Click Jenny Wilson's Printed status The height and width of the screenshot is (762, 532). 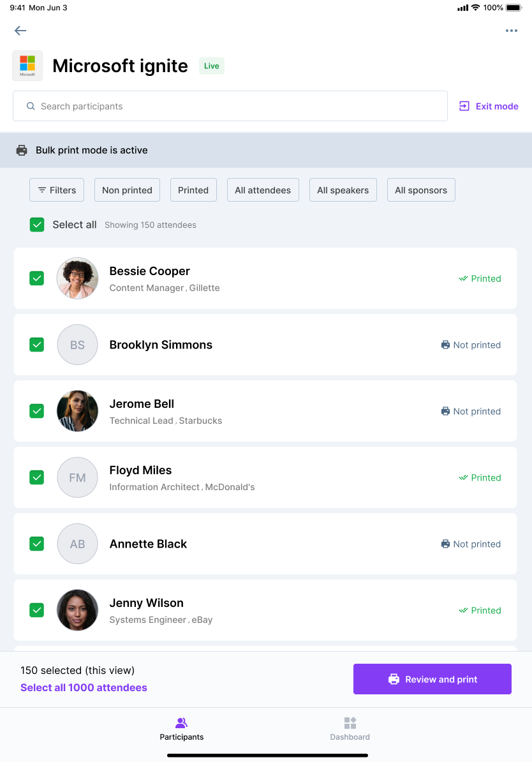coord(480,610)
